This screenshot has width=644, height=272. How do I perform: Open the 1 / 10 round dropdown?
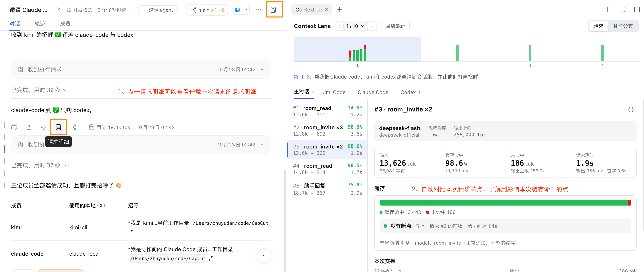tap(355, 26)
